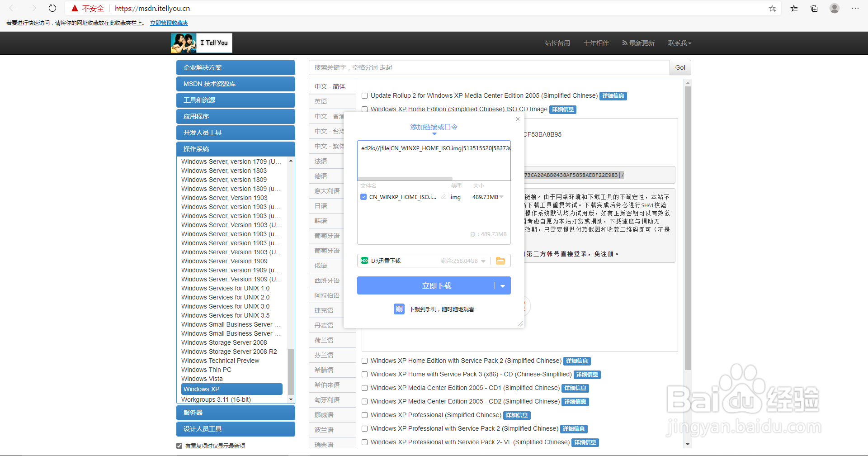Click the browser refresh icon
The image size is (868, 456).
(52, 8)
